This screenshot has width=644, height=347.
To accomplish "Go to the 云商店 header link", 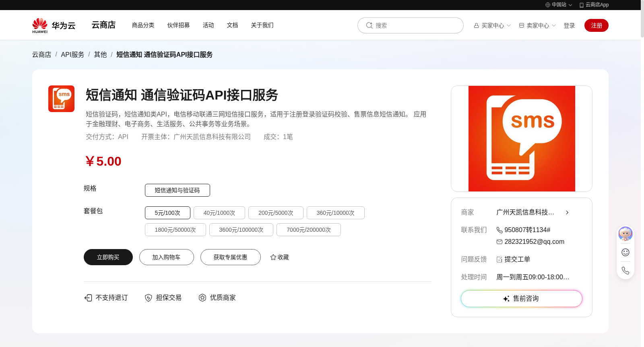I will tap(103, 25).
